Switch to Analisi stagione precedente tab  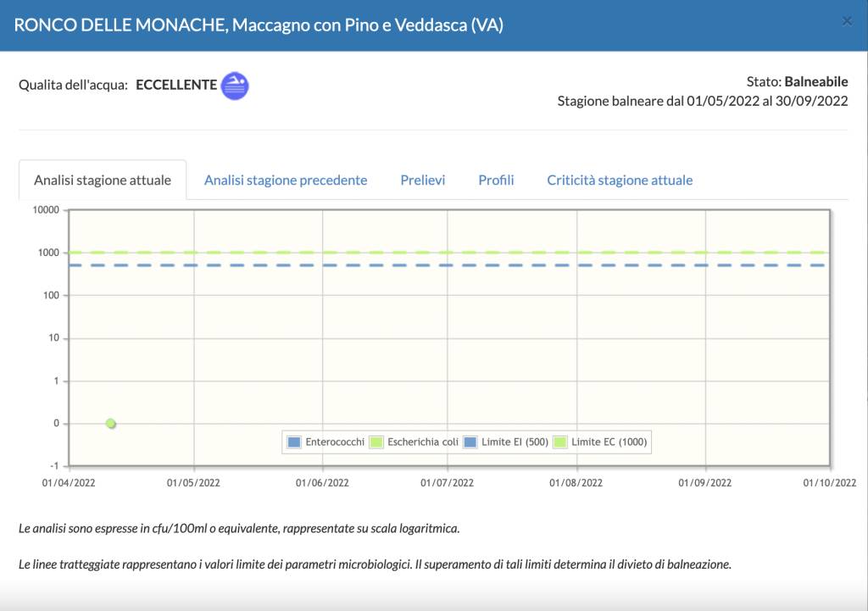(286, 181)
